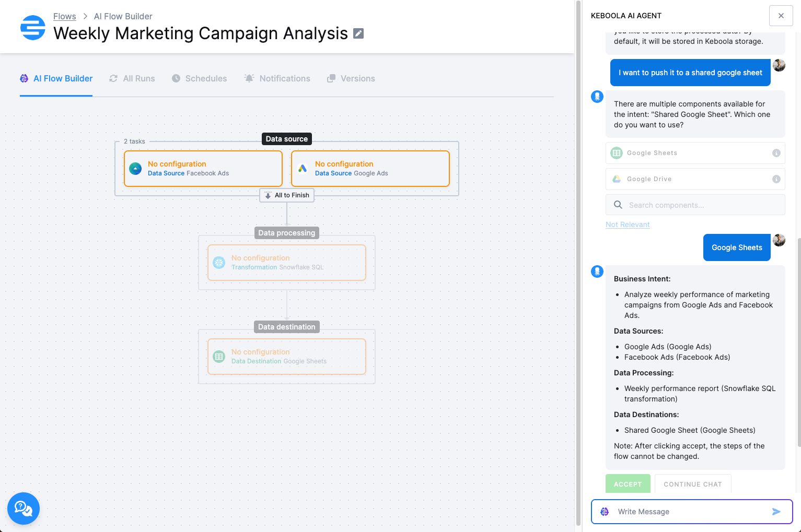Click the AI Flow Builder breadcrumb text
Viewport: 801px width, 532px height.
point(123,16)
